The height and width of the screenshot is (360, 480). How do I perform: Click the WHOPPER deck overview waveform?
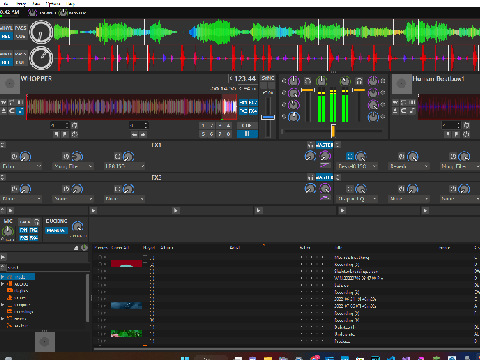[x=132, y=107]
